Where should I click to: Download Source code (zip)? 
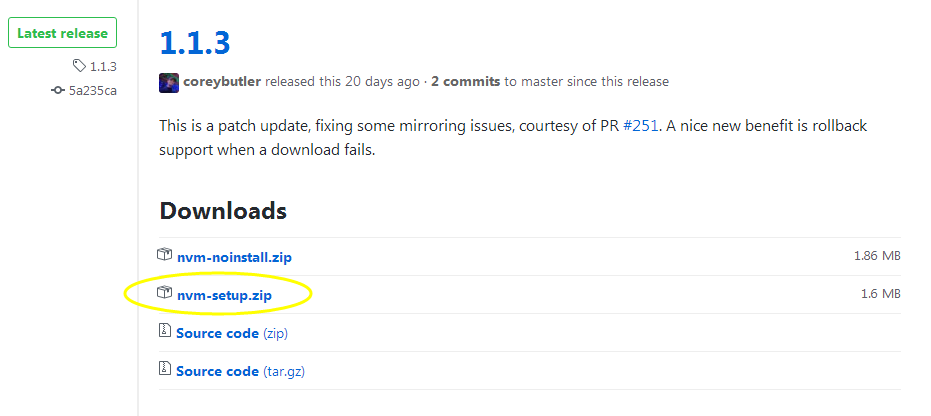[232, 334]
